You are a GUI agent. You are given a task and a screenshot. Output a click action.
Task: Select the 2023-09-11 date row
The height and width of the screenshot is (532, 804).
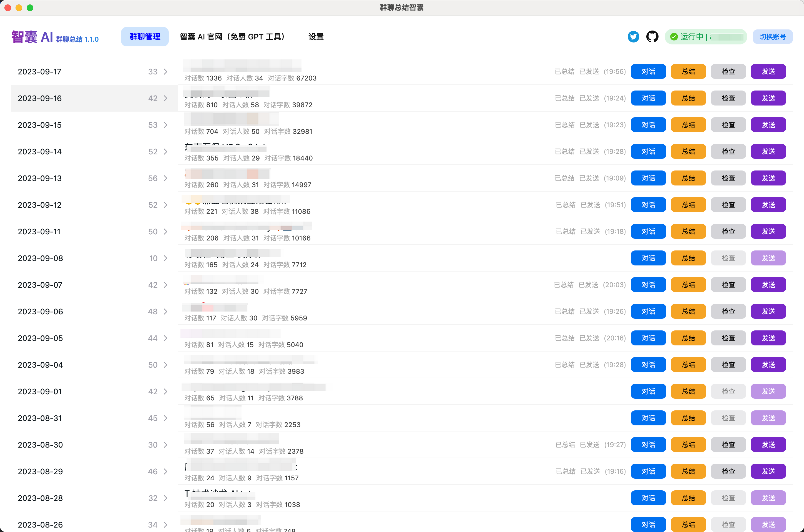(94, 232)
